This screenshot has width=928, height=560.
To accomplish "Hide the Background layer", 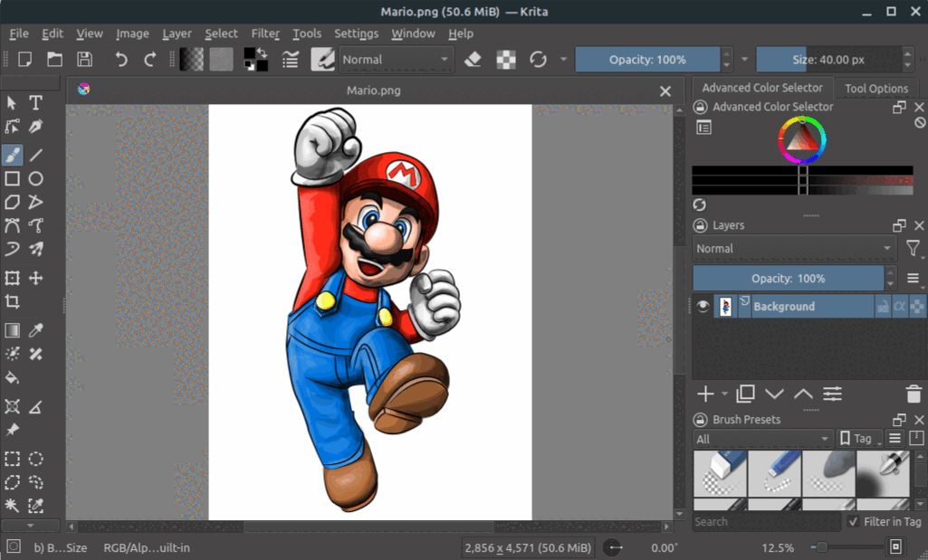I will [703, 306].
